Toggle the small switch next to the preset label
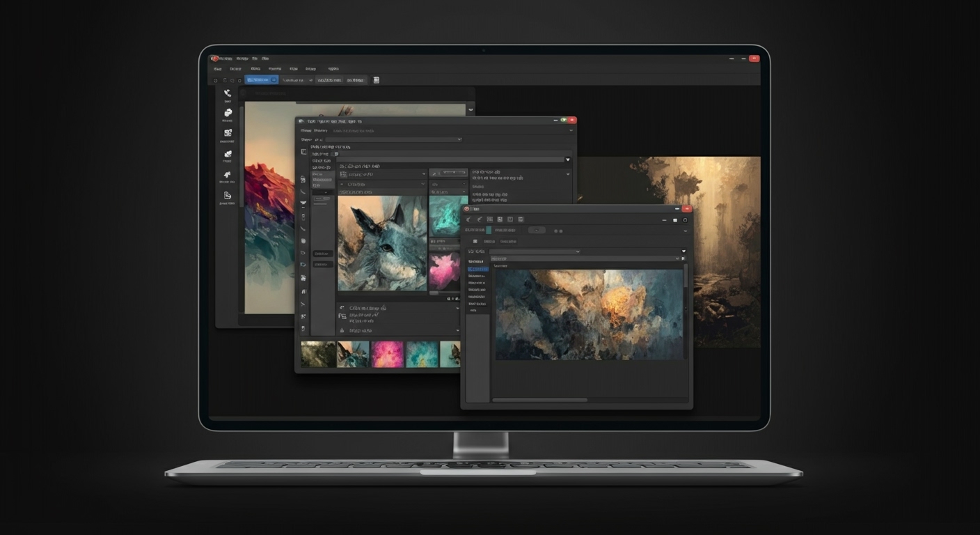The width and height of the screenshot is (980, 535). (336, 154)
